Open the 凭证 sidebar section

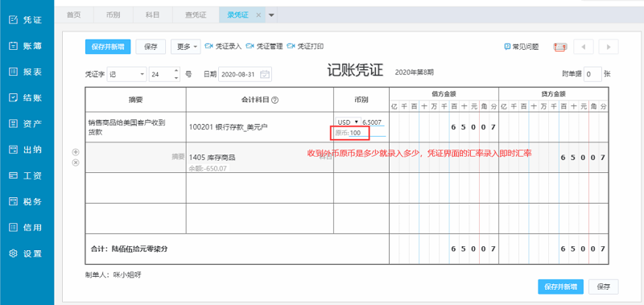27,19
